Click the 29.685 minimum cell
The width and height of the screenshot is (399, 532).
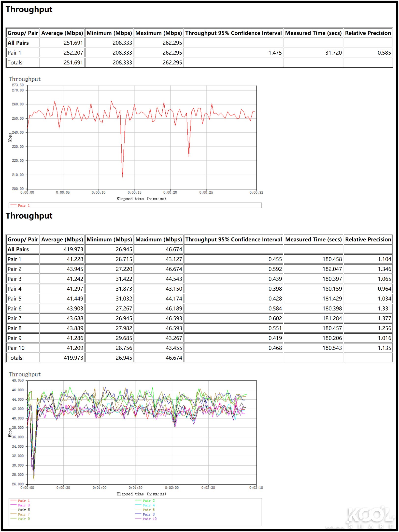tap(109, 338)
